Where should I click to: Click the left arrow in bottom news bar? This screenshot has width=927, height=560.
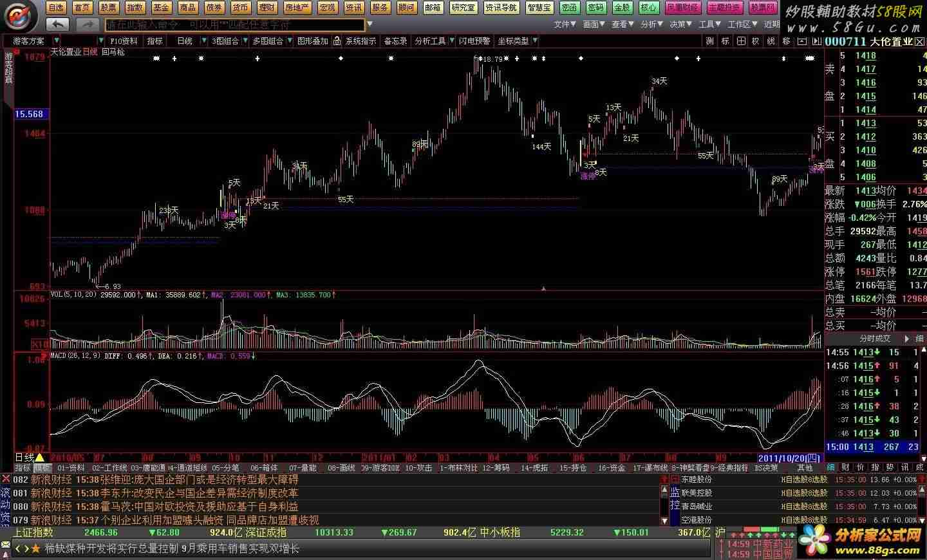pos(18,548)
